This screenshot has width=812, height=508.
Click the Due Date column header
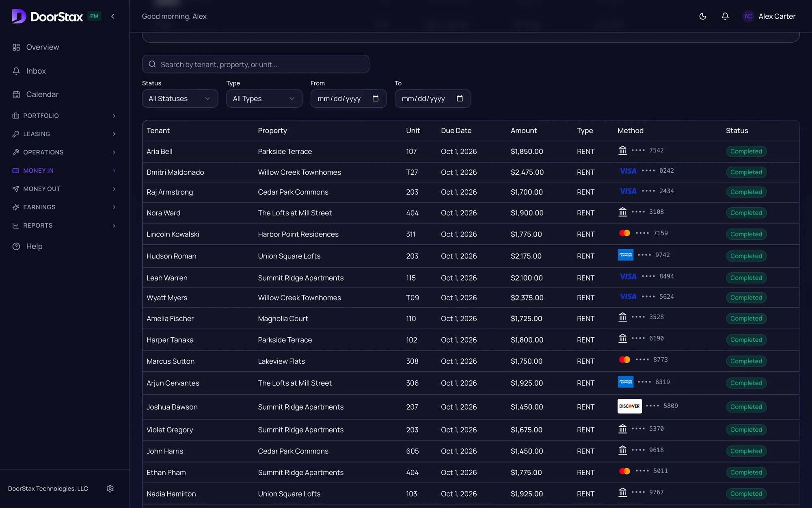[x=456, y=130]
